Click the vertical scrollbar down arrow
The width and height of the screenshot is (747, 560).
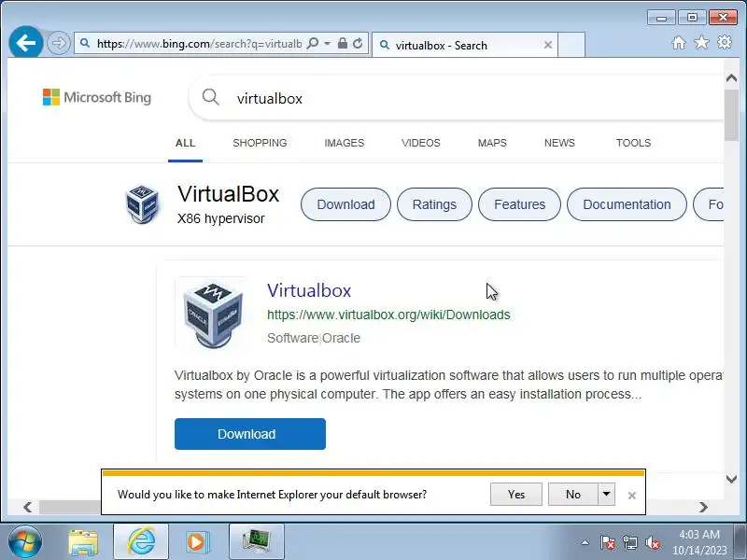[x=731, y=479]
